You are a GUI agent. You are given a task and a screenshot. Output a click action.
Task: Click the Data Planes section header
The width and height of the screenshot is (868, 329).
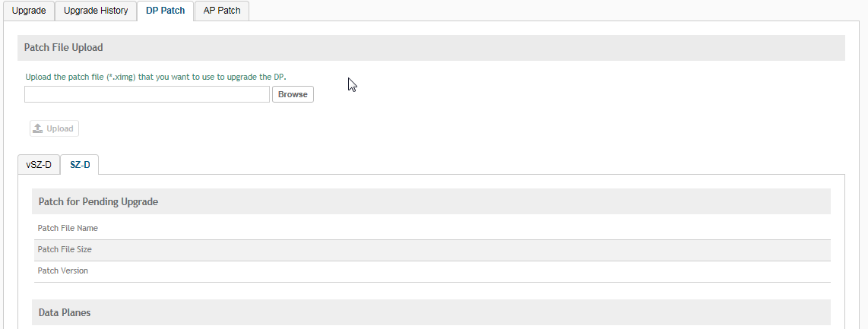(x=65, y=312)
